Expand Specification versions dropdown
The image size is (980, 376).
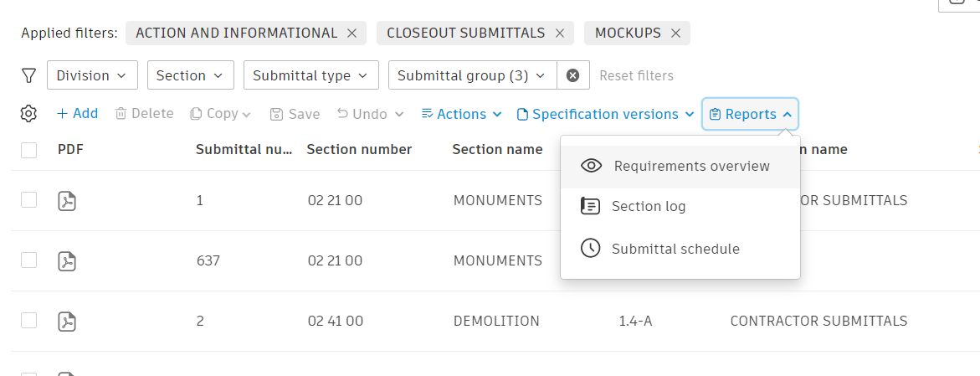point(606,114)
